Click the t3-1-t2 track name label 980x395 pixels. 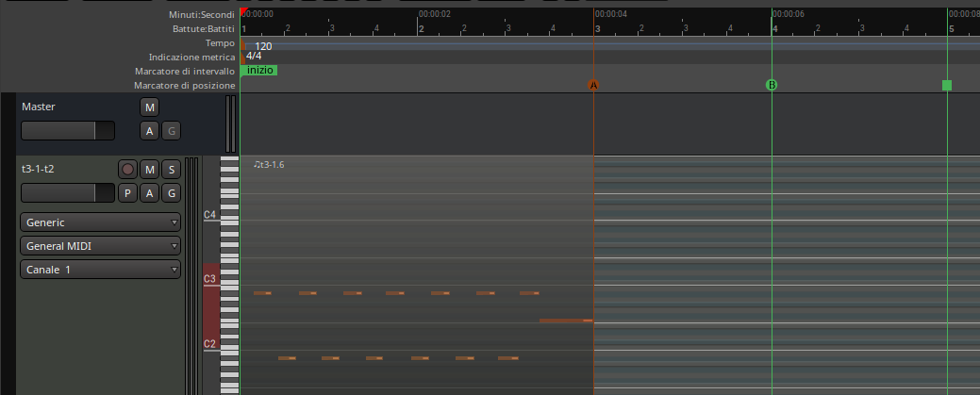pyautogui.click(x=39, y=170)
